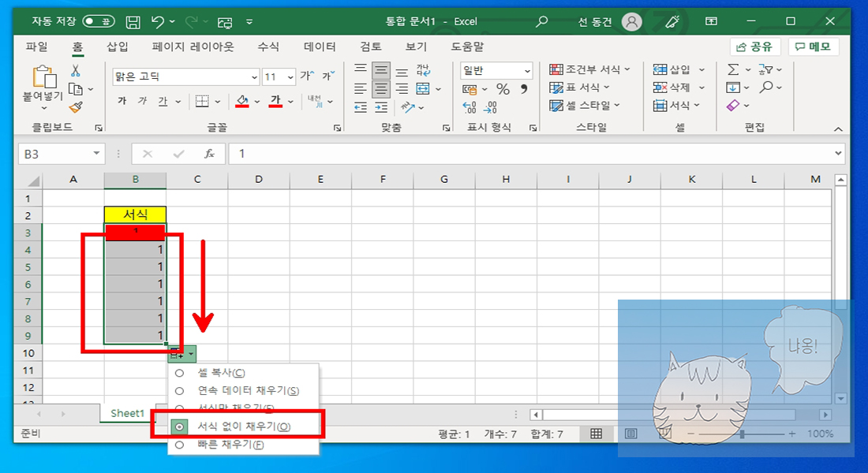
Task: Click the Undo arrow icon
Action: click(158, 21)
